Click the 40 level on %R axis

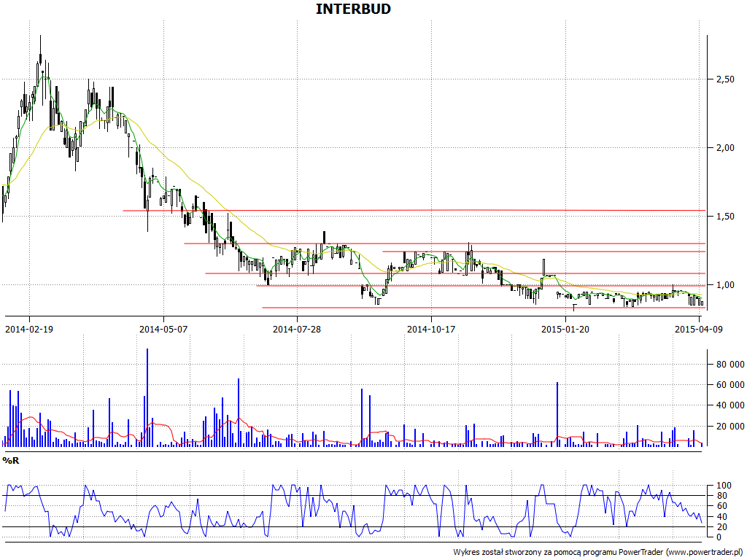721,517
